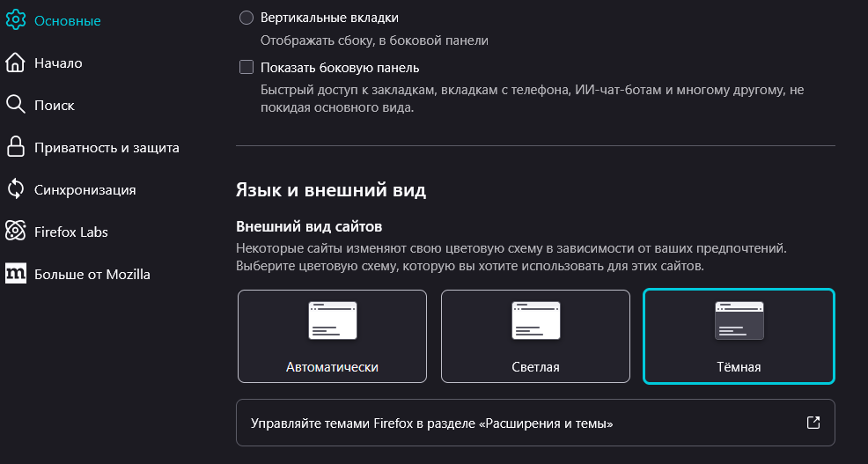Screen dimensions: 868x464
Task: Open the Приватность и защита settings section
Action: click(x=107, y=147)
